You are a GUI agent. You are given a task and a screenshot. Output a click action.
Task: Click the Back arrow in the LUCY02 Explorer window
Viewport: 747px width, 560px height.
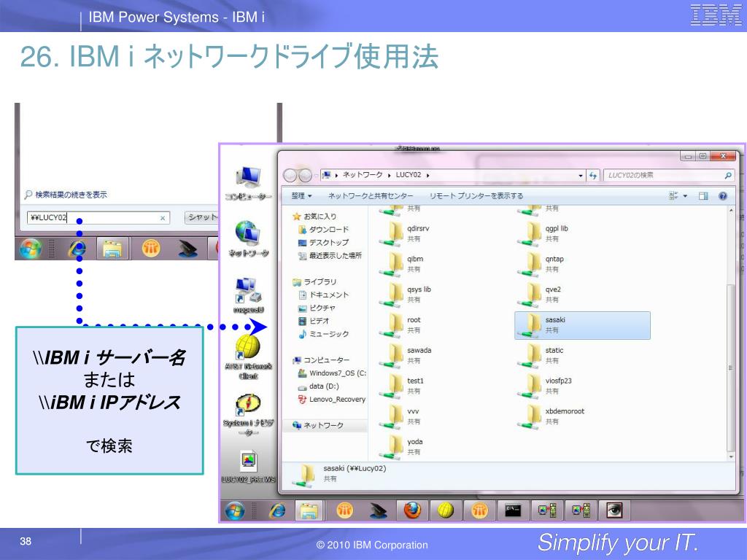(290, 176)
